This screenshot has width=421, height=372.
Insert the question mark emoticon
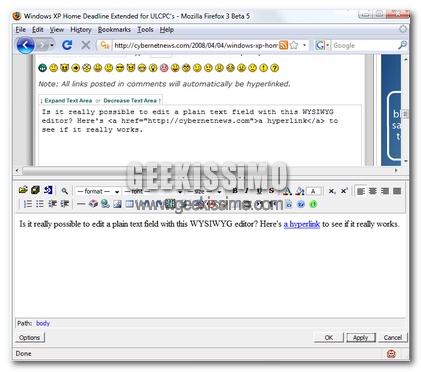[274, 68]
